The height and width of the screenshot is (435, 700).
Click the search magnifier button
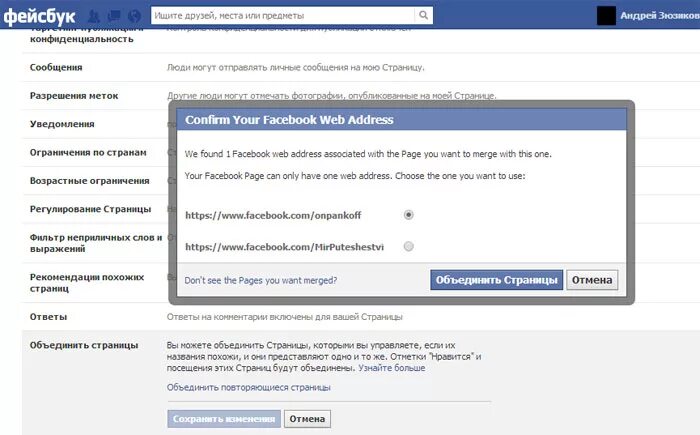point(424,15)
